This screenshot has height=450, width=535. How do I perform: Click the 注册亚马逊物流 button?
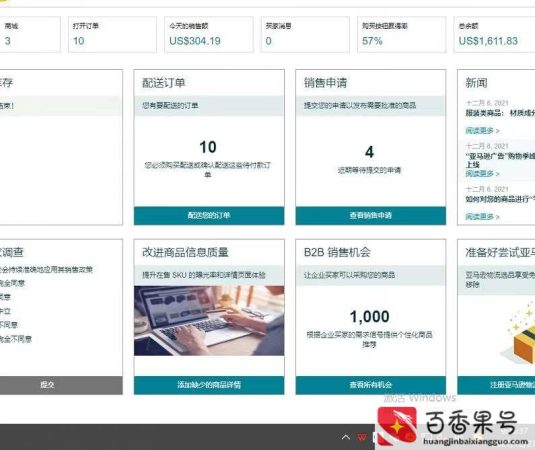pyautogui.click(x=496, y=385)
